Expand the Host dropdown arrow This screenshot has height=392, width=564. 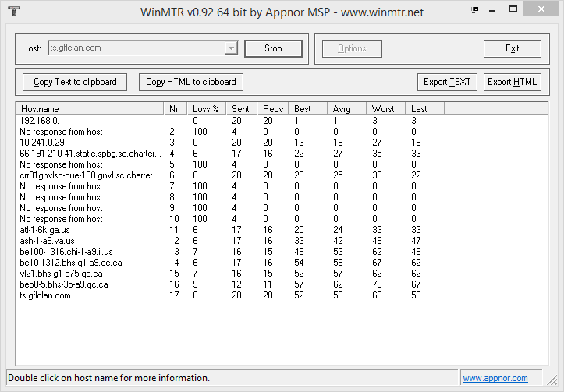pos(230,48)
